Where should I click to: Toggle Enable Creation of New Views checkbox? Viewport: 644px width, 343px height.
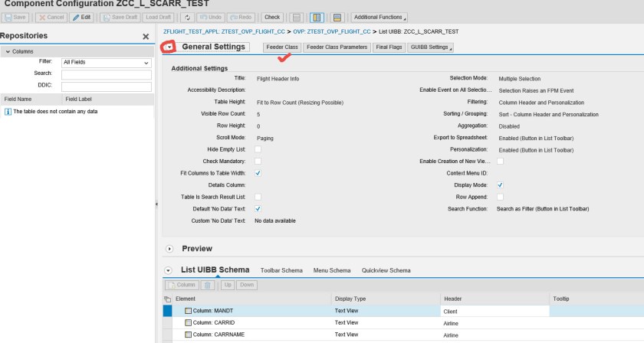[x=500, y=162]
